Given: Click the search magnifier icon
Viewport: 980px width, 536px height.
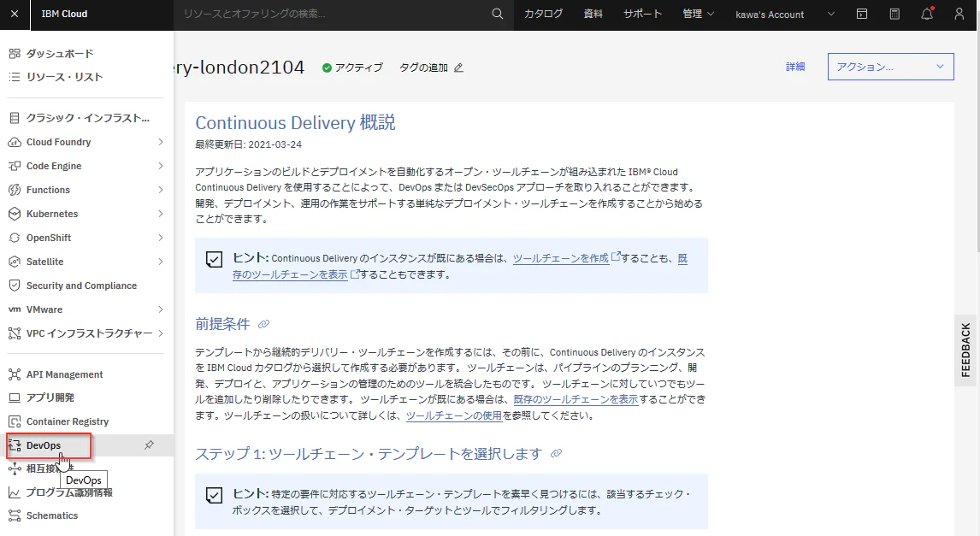Looking at the screenshot, I should coord(498,14).
